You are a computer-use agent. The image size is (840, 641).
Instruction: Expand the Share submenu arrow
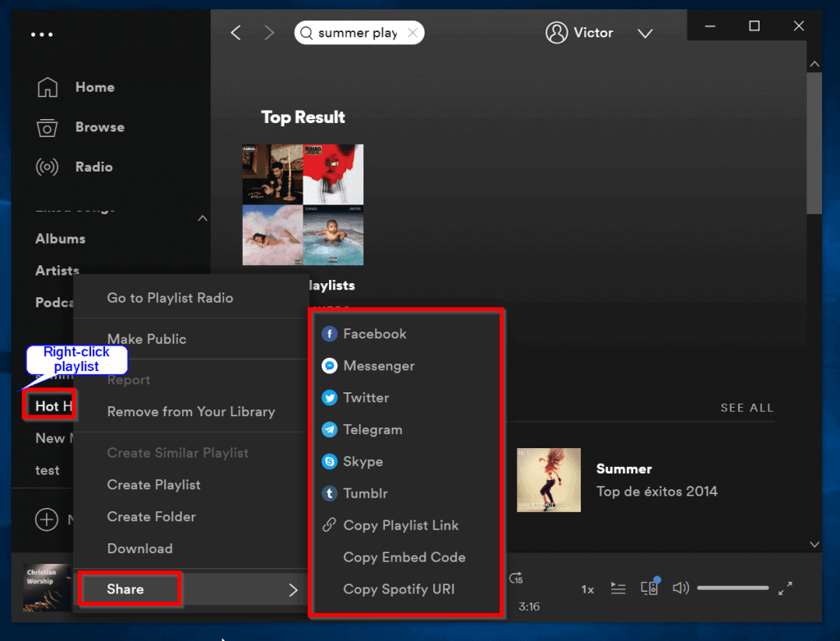293,590
